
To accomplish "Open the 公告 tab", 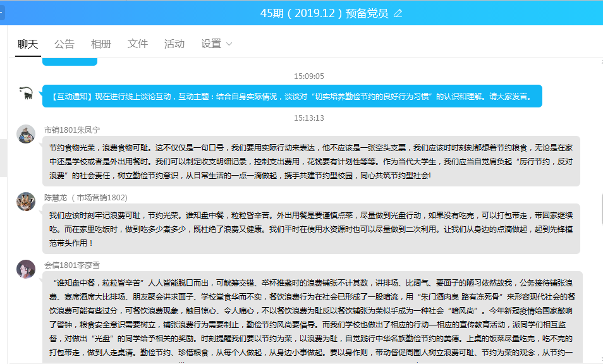I will click(64, 44).
